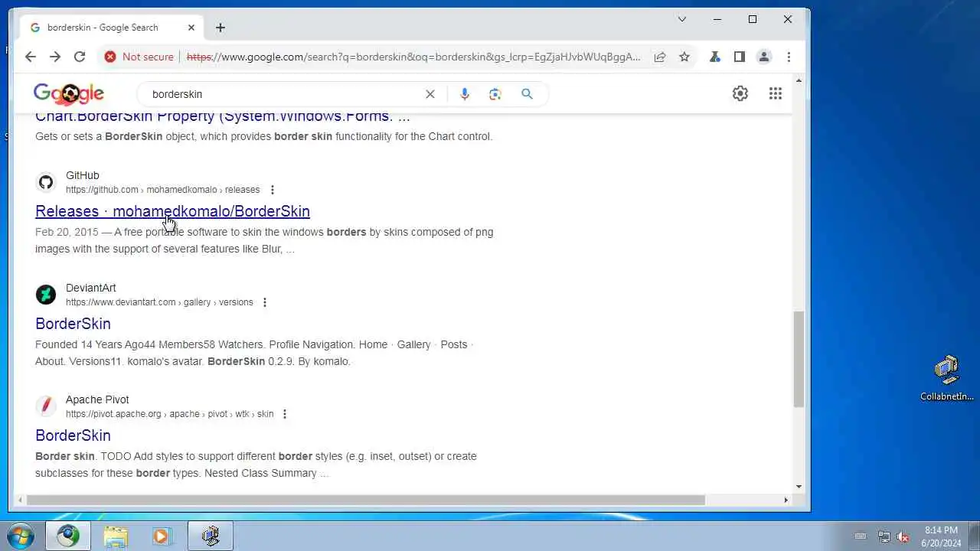
Task: Open the Chrome three-dot menu
Action: tap(789, 57)
